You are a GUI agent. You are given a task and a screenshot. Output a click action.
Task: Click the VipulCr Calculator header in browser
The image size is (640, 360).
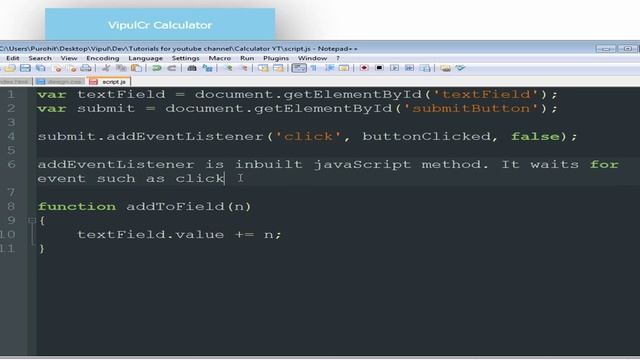pos(160,25)
